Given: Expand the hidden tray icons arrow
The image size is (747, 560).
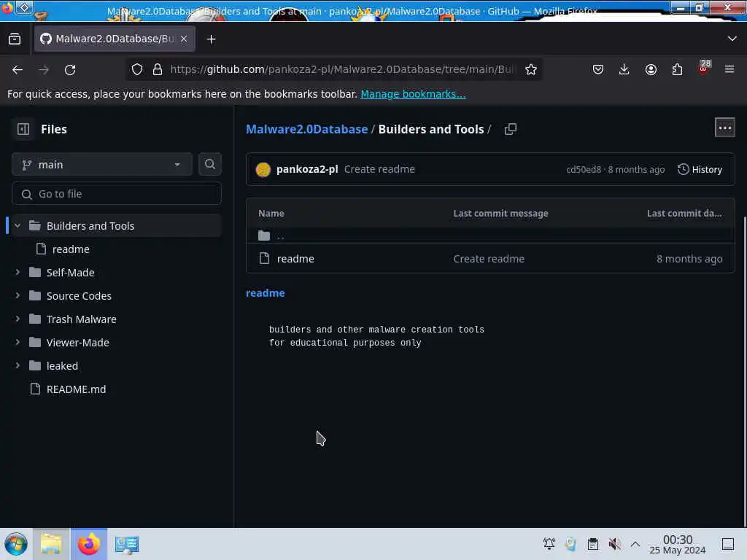Looking at the screenshot, I should pos(635,544).
